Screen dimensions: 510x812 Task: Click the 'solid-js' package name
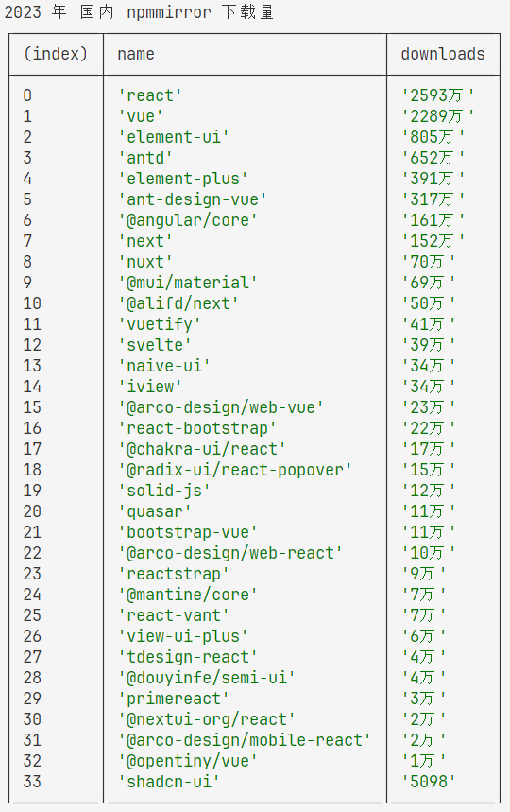point(164,491)
